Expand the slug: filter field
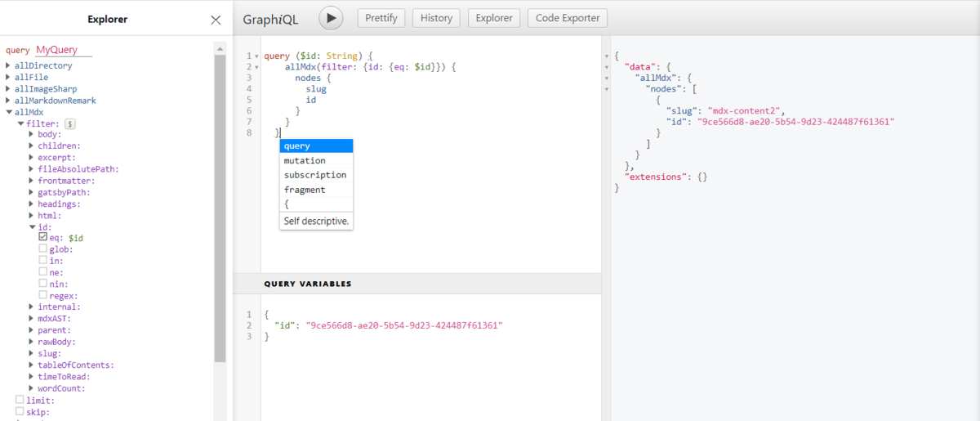Image resolution: width=980 pixels, height=421 pixels. click(32, 353)
